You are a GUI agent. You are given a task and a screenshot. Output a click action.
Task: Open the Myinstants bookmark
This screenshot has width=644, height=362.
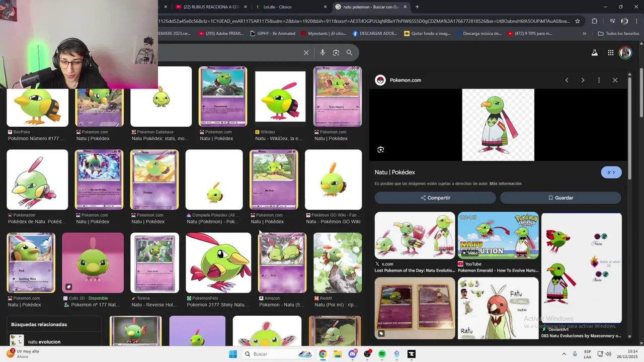tap(324, 34)
